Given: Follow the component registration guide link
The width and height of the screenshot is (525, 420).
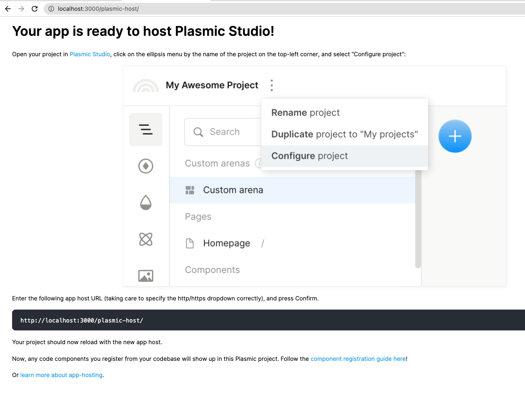Looking at the screenshot, I should (358, 359).
